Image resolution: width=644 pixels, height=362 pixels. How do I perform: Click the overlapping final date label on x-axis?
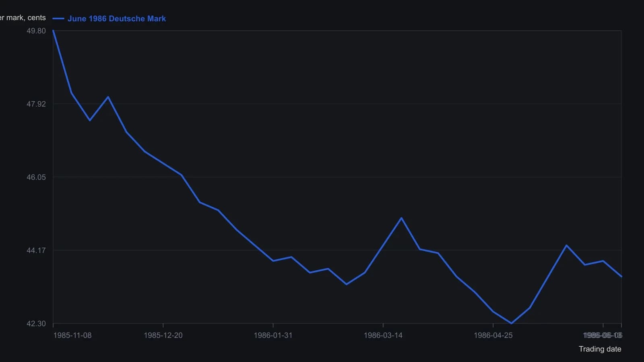[x=603, y=335]
